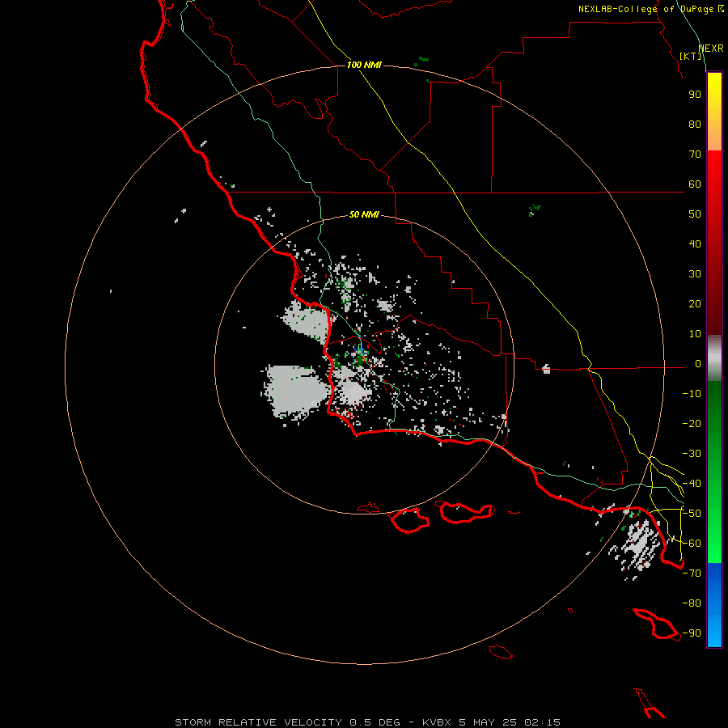Viewport: 728px width, 728px height.
Task: Click the "STORM RELATIVE VELOCITY" caption text
Action: (258, 722)
